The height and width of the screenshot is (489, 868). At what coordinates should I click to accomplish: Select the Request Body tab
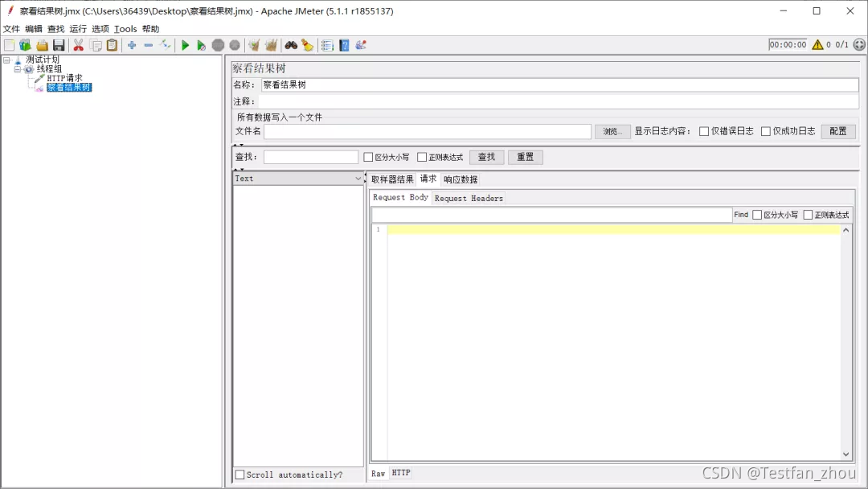point(401,197)
